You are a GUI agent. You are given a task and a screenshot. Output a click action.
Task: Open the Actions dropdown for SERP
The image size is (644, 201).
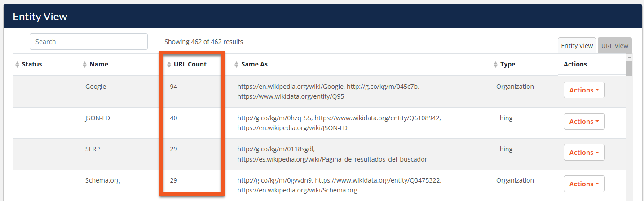(x=584, y=153)
